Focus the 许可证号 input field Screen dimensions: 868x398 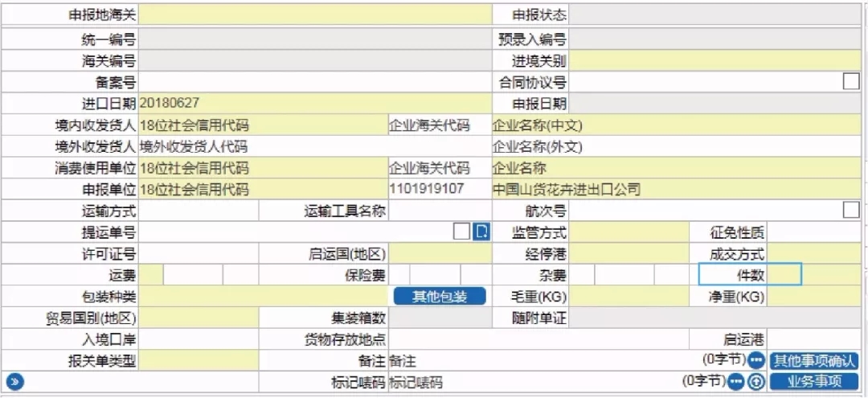pyautogui.click(x=199, y=253)
